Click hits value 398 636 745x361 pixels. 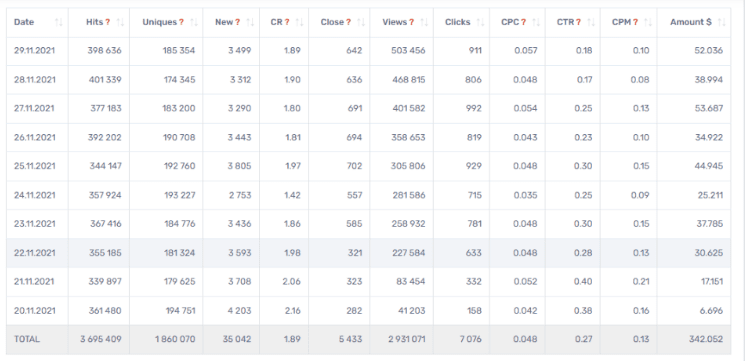click(x=105, y=51)
